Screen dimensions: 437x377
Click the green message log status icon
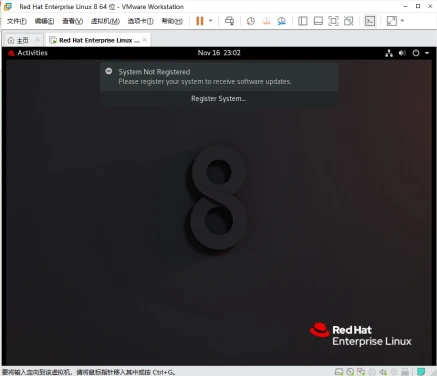(x=421, y=372)
